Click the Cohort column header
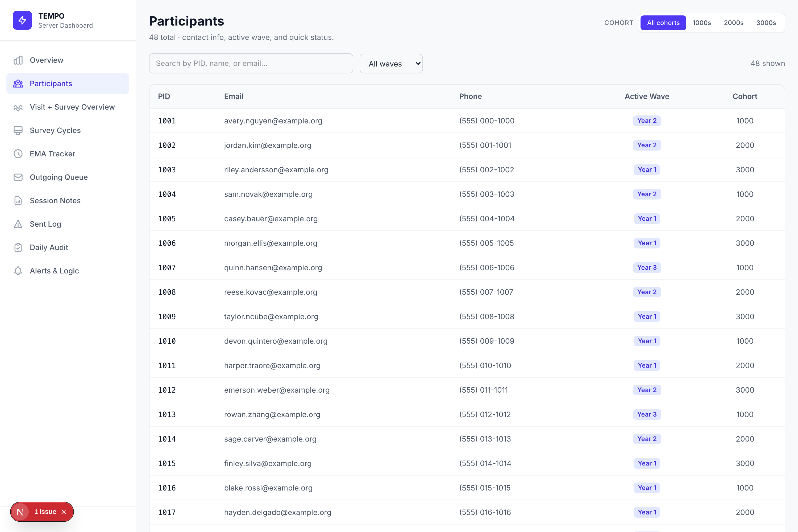Viewport: 798px width, 532px height. click(745, 96)
